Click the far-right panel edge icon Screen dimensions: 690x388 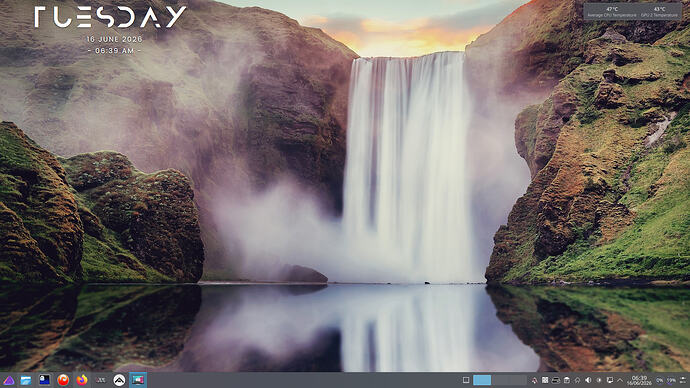tap(683, 380)
